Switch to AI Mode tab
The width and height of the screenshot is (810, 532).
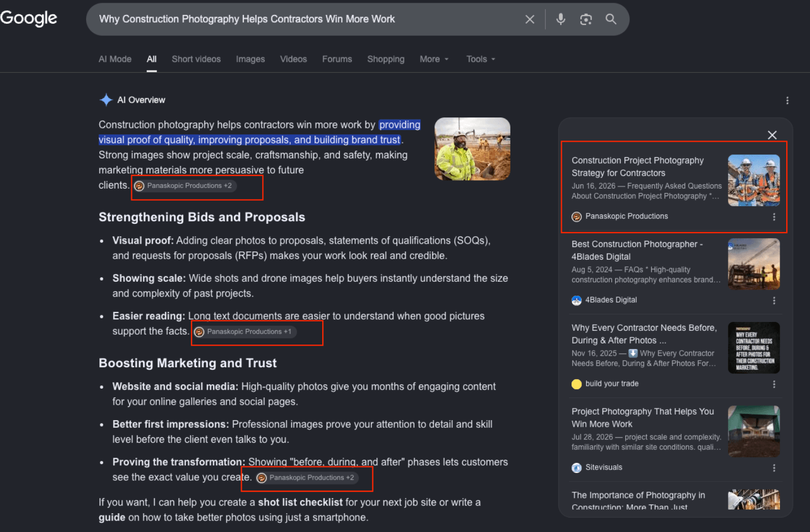coord(115,59)
